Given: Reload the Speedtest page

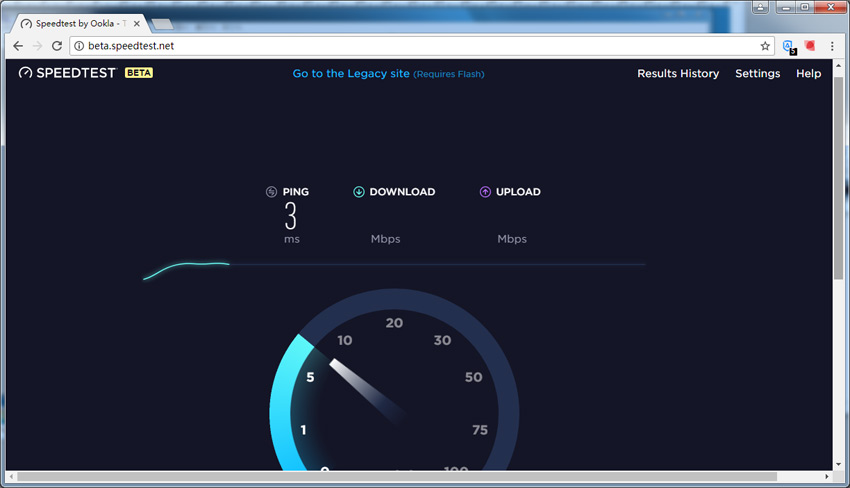Looking at the screenshot, I should point(57,46).
